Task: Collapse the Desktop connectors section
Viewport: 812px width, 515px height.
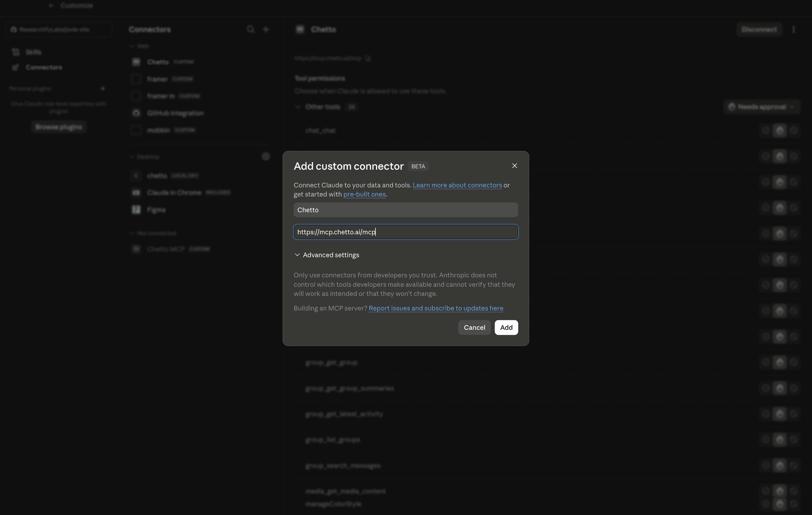Action: [144, 157]
